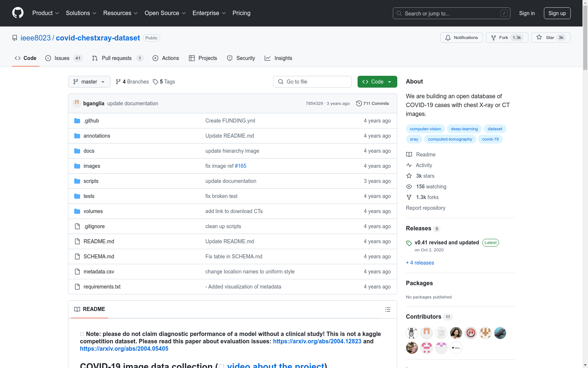Open the ieee8023 owner link

pyautogui.click(x=36, y=38)
